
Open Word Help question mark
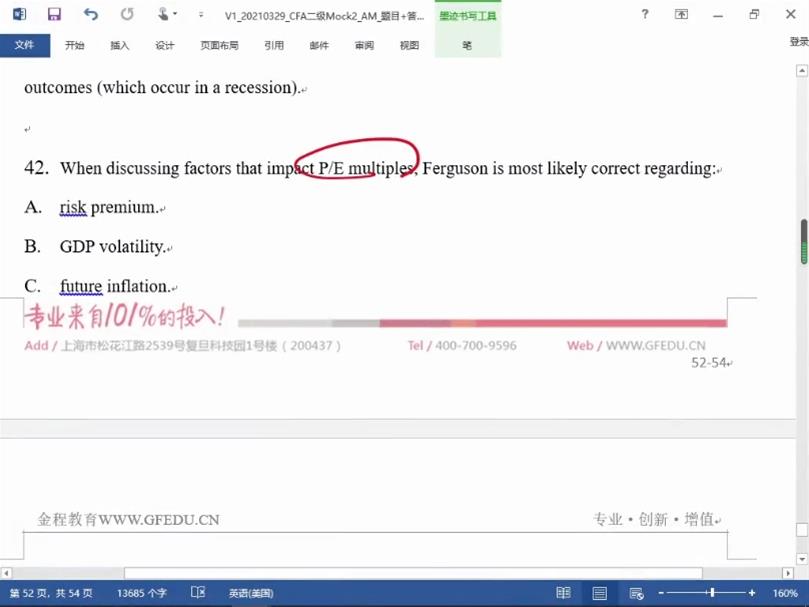click(x=645, y=15)
